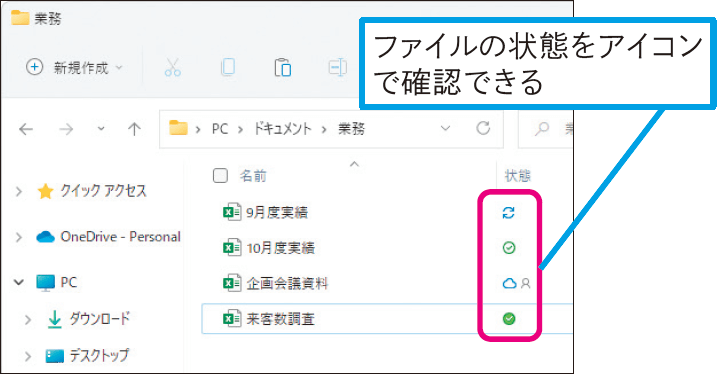Click Excel icon of 10月度実績
717x374 pixels.
click(x=232, y=248)
